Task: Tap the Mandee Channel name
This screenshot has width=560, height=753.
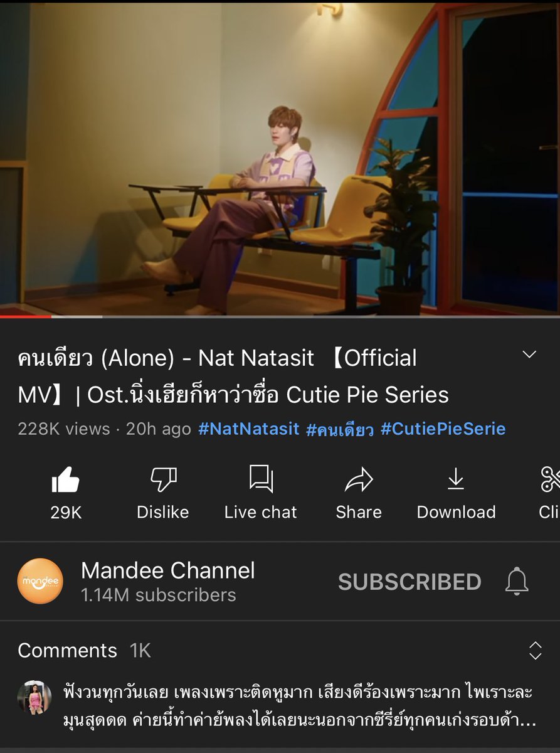Action: click(168, 570)
